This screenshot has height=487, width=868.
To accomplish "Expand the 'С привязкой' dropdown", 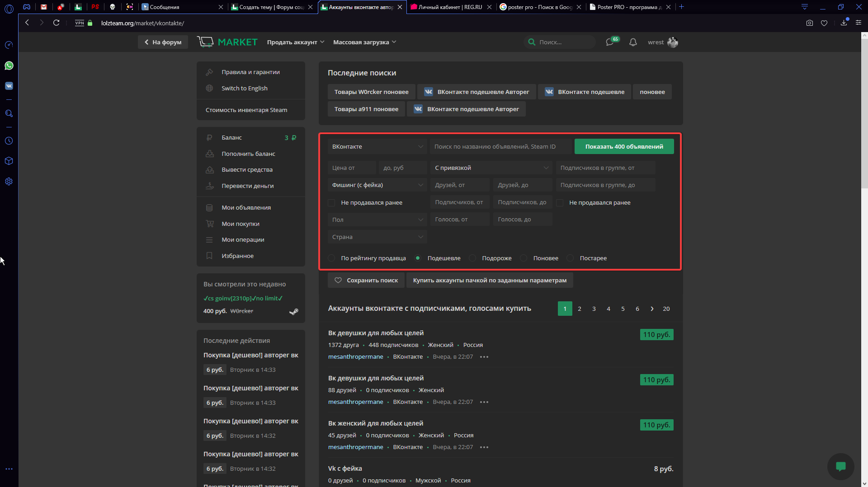I will pos(491,168).
